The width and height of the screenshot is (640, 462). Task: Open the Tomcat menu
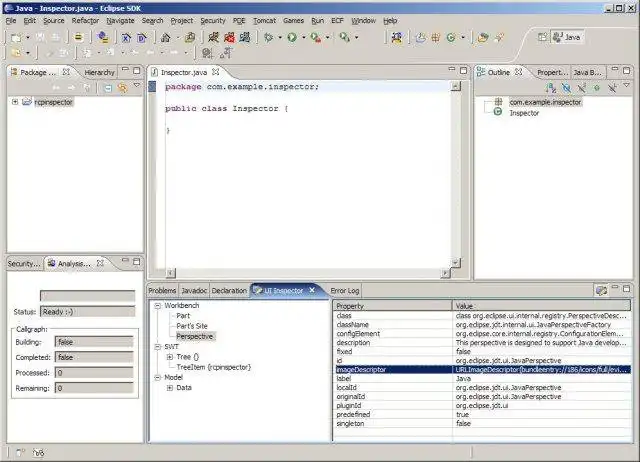click(264, 20)
